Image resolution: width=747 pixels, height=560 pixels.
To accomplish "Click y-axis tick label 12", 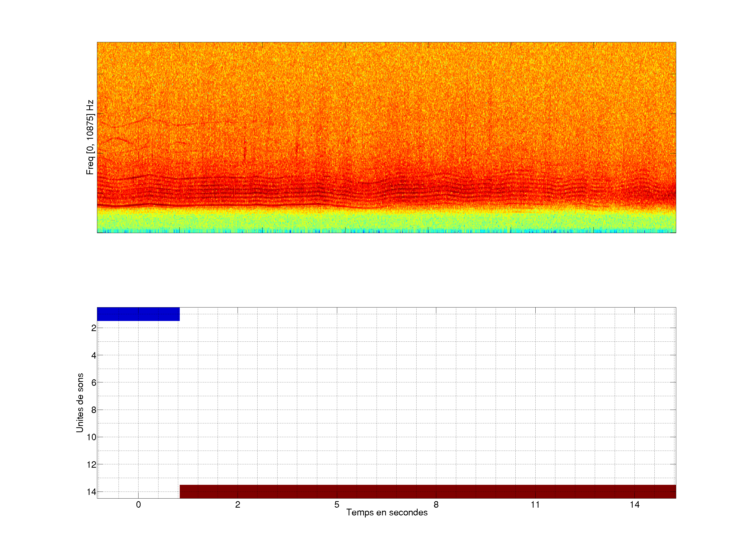I will point(92,465).
